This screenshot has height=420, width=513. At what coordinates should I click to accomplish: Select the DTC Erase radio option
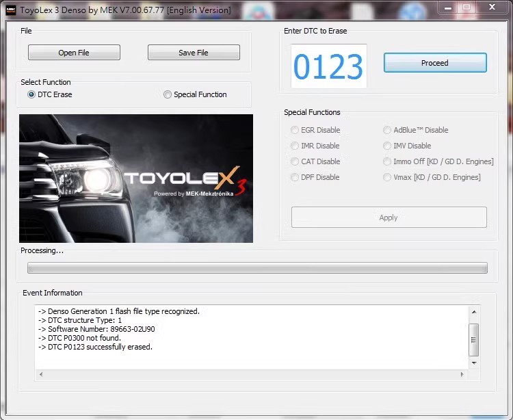click(x=50, y=94)
